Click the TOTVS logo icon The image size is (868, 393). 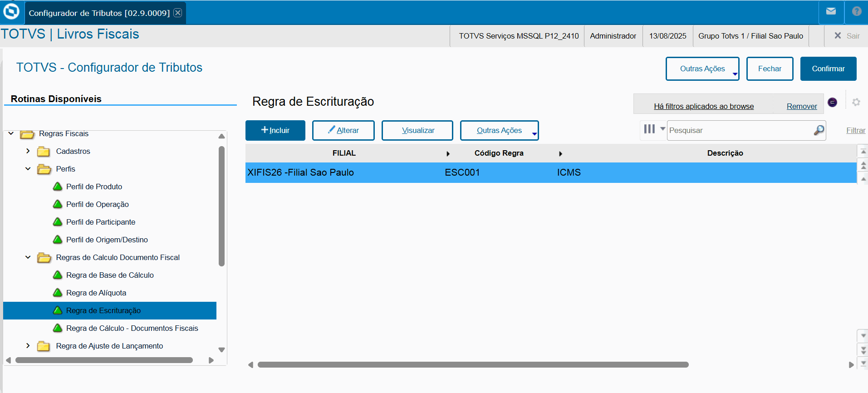point(11,11)
